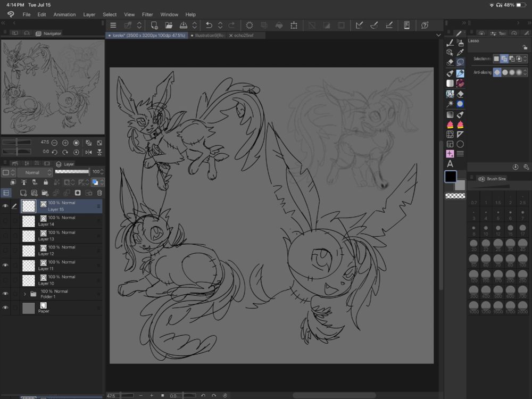Click the Save icon in command bar
Viewport: 532px width, 399px height.
(183, 26)
